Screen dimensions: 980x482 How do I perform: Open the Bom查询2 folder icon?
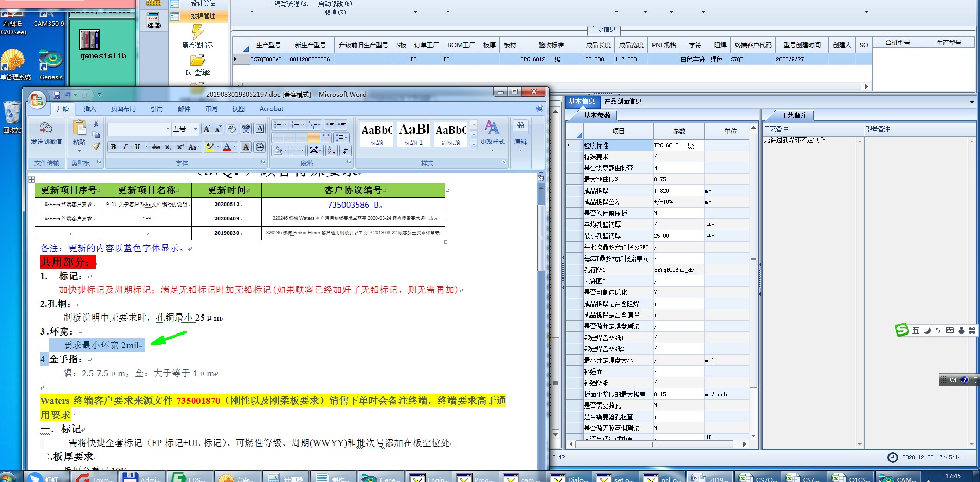(x=197, y=60)
